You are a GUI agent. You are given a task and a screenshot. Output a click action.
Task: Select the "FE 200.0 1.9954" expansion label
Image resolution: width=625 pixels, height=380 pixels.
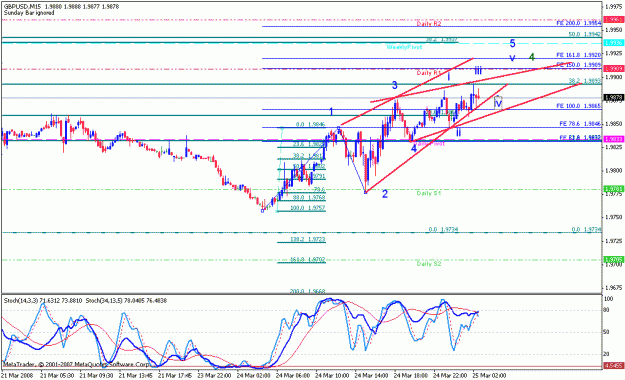tap(579, 24)
